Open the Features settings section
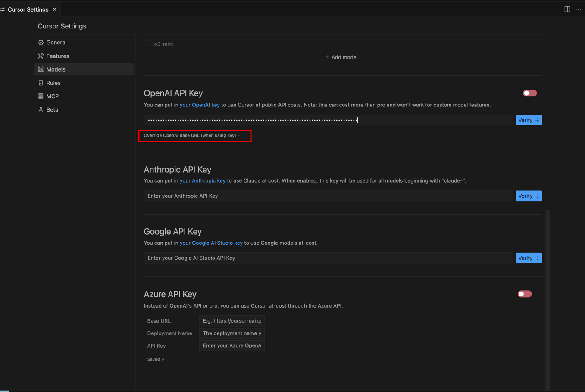 [84, 56]
